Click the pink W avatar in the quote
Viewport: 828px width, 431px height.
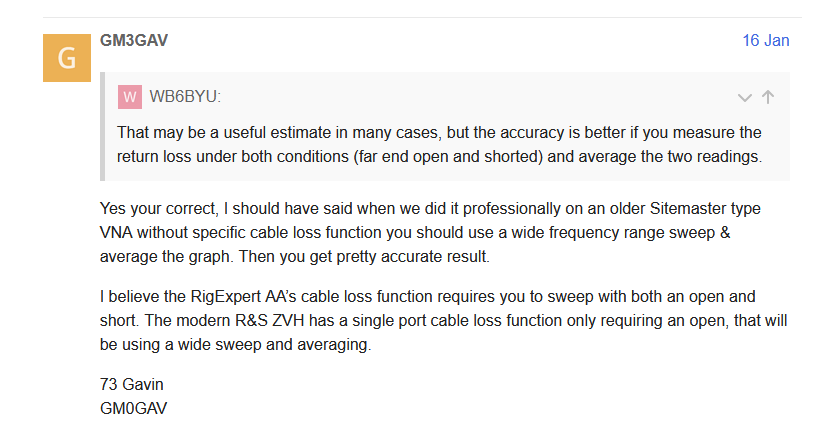coord(129,97)
